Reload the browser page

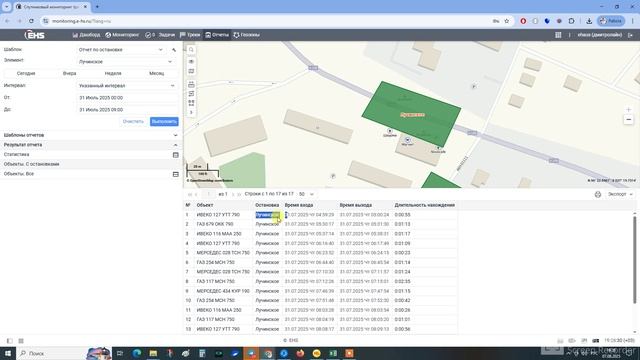31,21
